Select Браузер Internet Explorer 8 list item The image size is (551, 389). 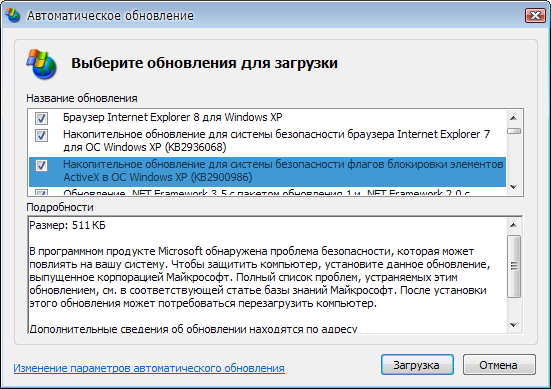(x=267, y=117)
